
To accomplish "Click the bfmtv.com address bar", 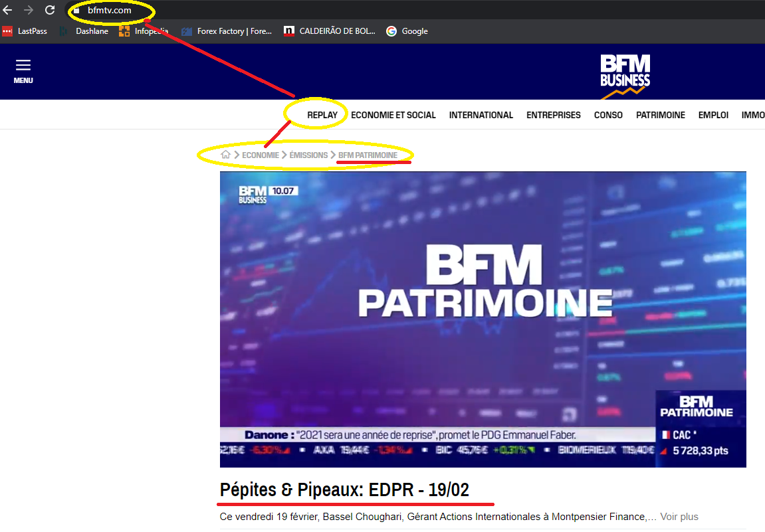I will (x=109, y=10).
